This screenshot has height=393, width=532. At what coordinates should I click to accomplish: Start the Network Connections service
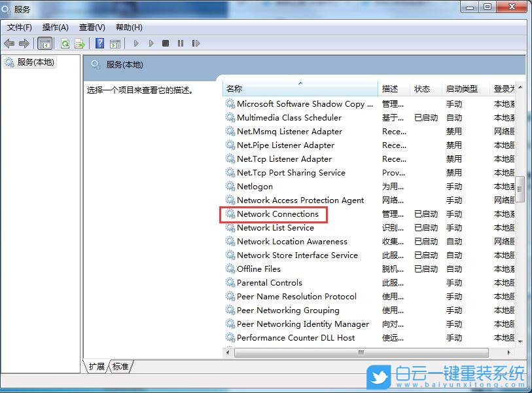click(x=135, y=43)
